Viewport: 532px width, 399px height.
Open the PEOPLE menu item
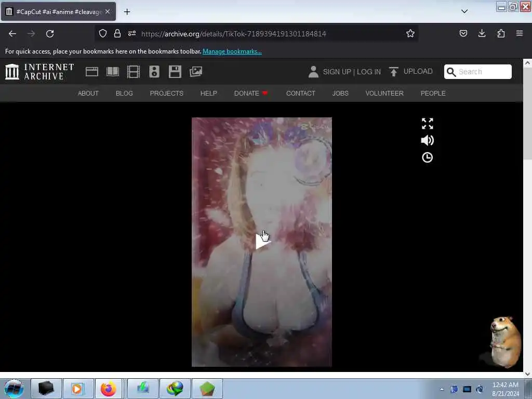[x=433, y=94]
